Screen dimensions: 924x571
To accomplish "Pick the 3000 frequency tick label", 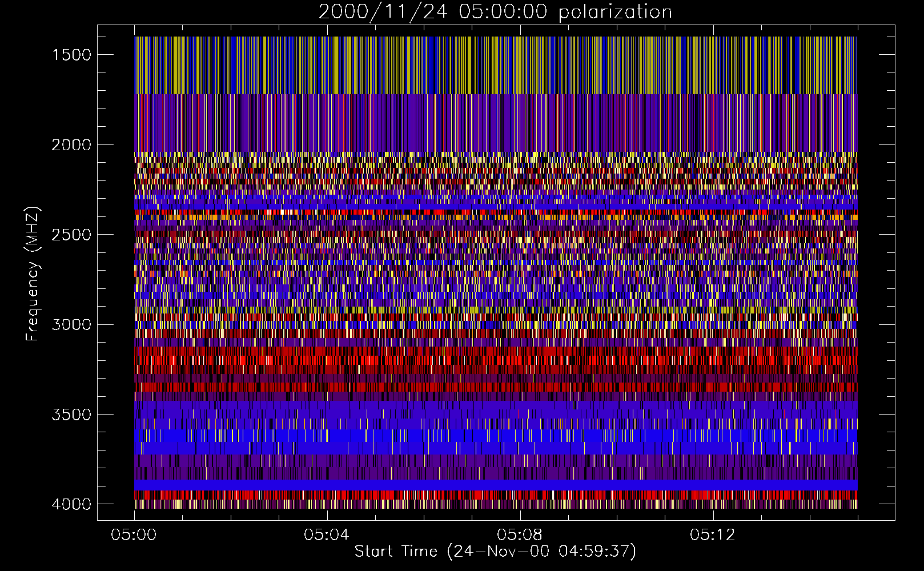I will [71, 324].
